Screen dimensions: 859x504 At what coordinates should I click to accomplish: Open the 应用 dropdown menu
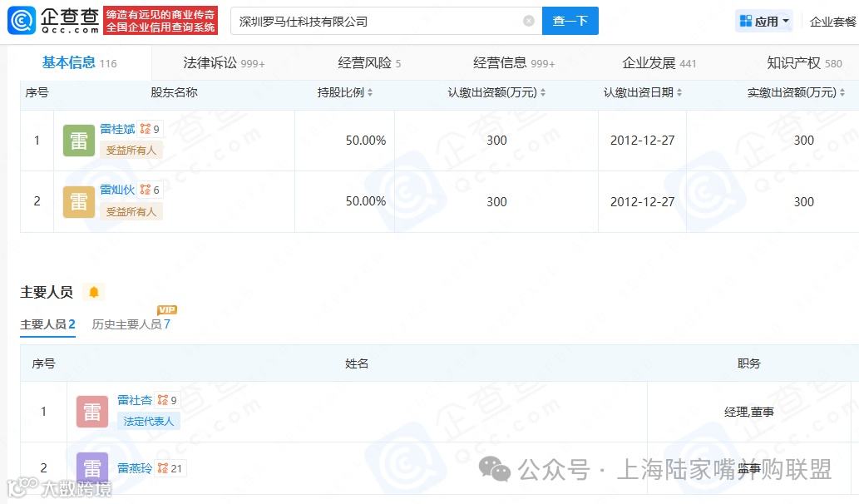pos(763,20)
